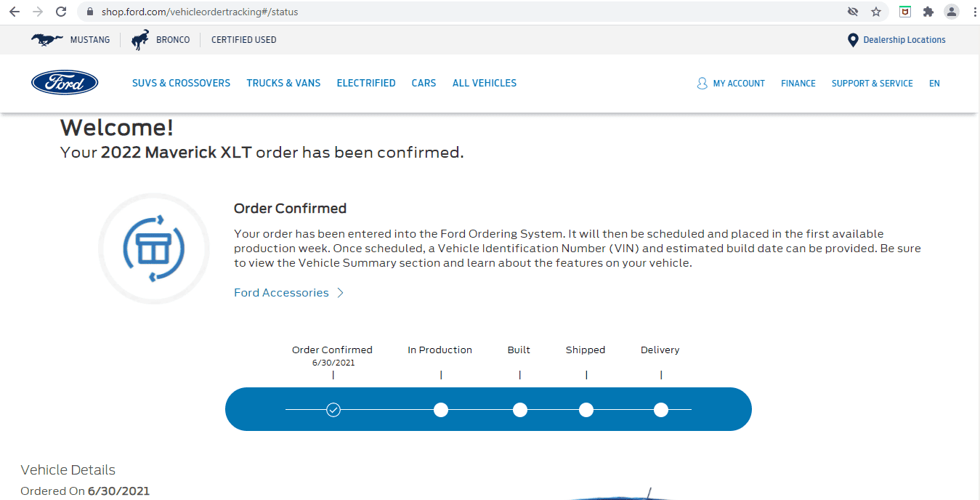Screen dimensions: 980x500
Task: Click the 'Order Confirmed' section heading
Action: coord(290,209)
